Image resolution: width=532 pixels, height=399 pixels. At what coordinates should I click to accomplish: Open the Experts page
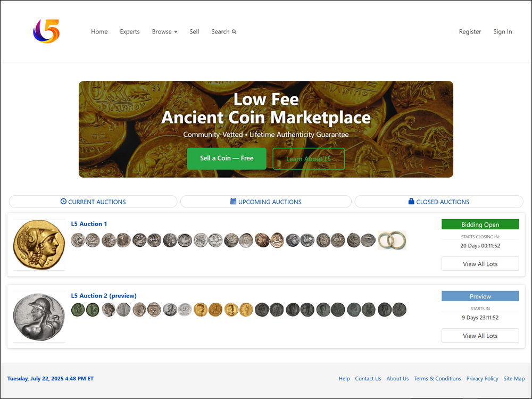click(x=129, y=32)
